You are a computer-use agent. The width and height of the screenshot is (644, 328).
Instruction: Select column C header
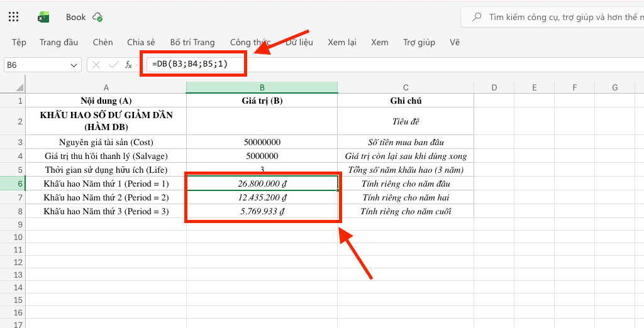pyautogui.click(x=406, y=87)
